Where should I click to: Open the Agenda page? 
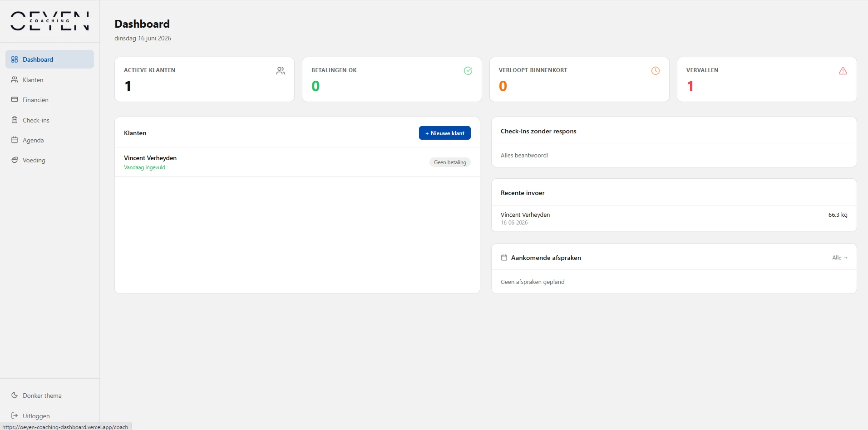pos(49,140)
